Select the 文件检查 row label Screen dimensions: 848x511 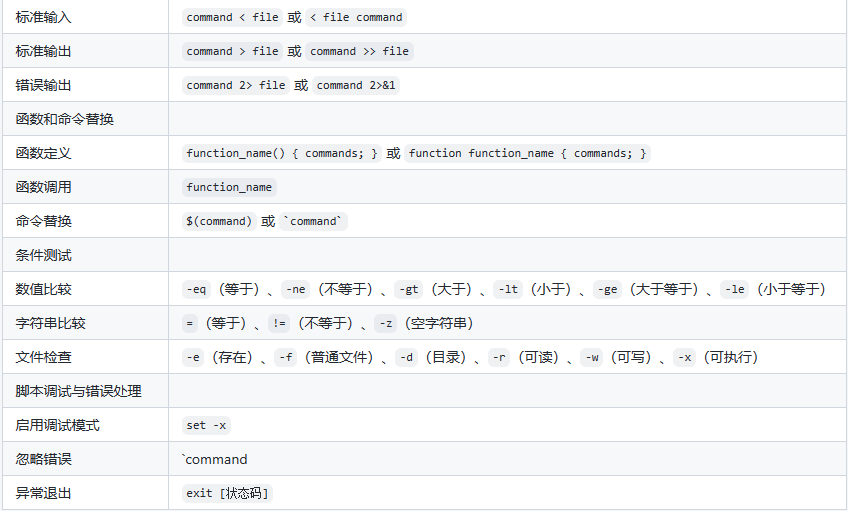[x=43, y=357]
